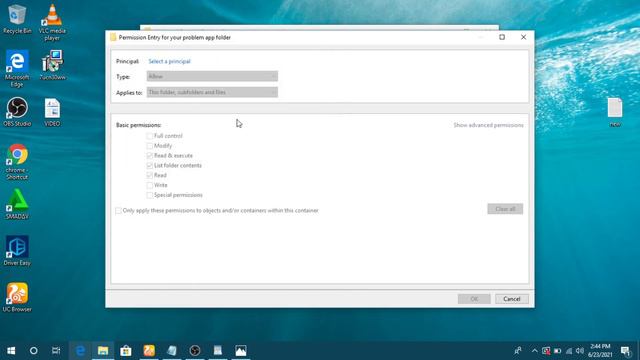This screenshot has height=360, width=640.
Task: Open the clock and date flyout
Action: pyautogui.click(x=600, y=351)
